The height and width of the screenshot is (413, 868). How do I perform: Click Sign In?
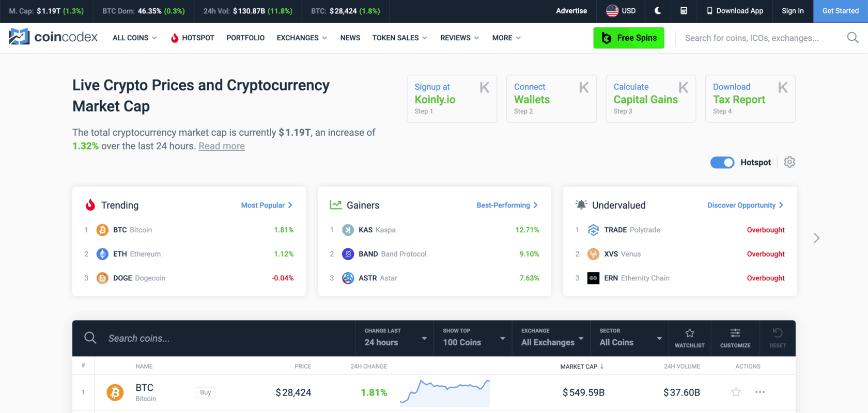793,11
